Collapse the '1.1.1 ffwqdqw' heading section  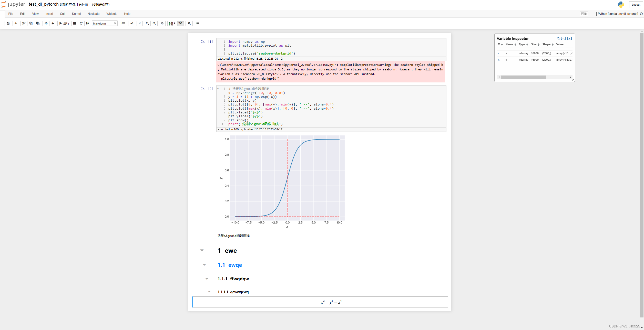coord(207,279)
